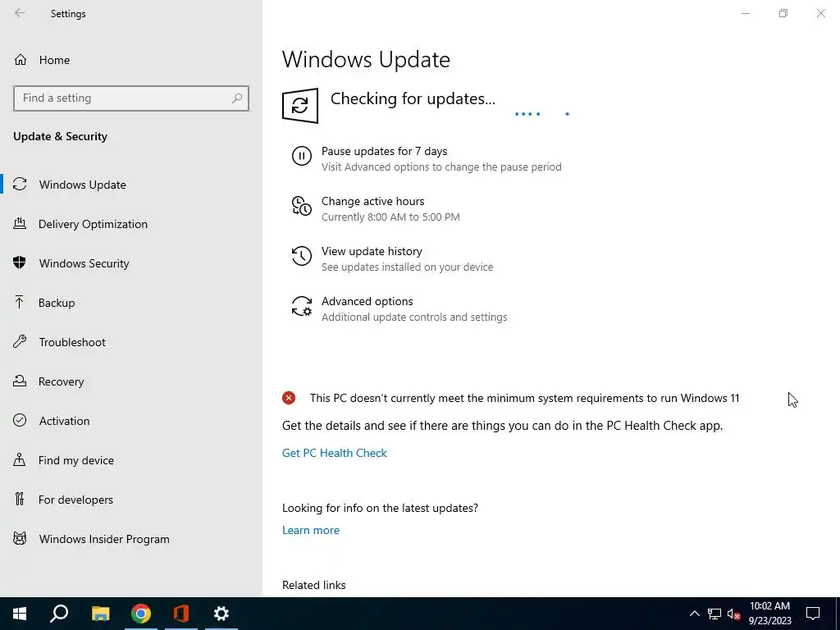The height and width of the screenshot is (630, 840).
Task: Open Windows Insider Program section
Action: (131, 539)
